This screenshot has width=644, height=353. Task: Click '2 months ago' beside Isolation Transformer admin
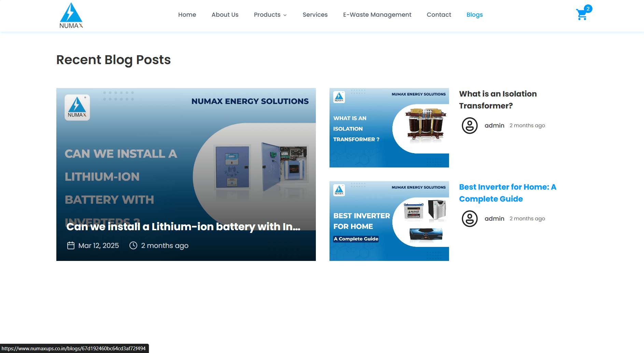pos(527,126)
